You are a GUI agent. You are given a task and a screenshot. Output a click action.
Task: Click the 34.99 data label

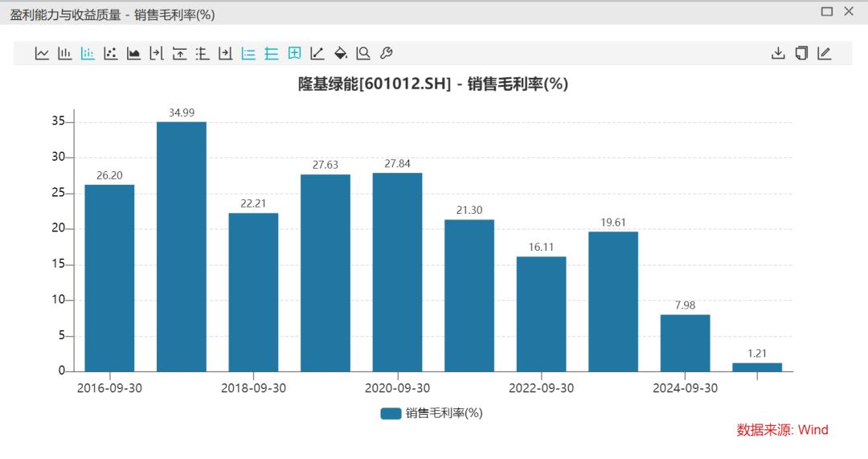tap(182, 113)
